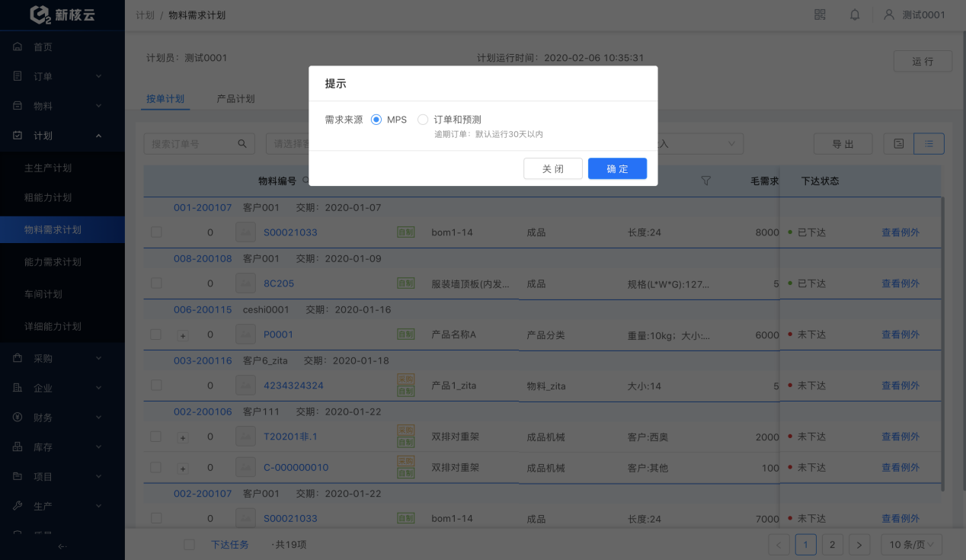The image size is (966, 560).
Task: Check the box for 8C205 row
Action: click(x=156, y=283)
